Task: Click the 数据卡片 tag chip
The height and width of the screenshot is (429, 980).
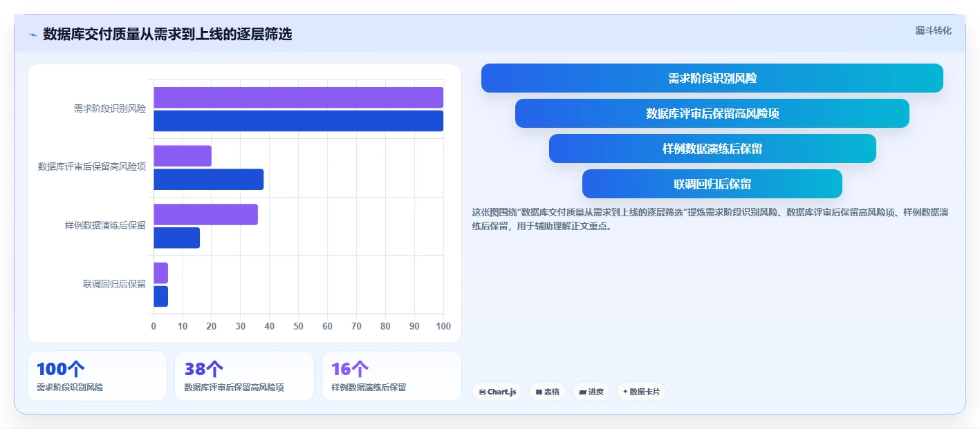Action: click(641, 392)
